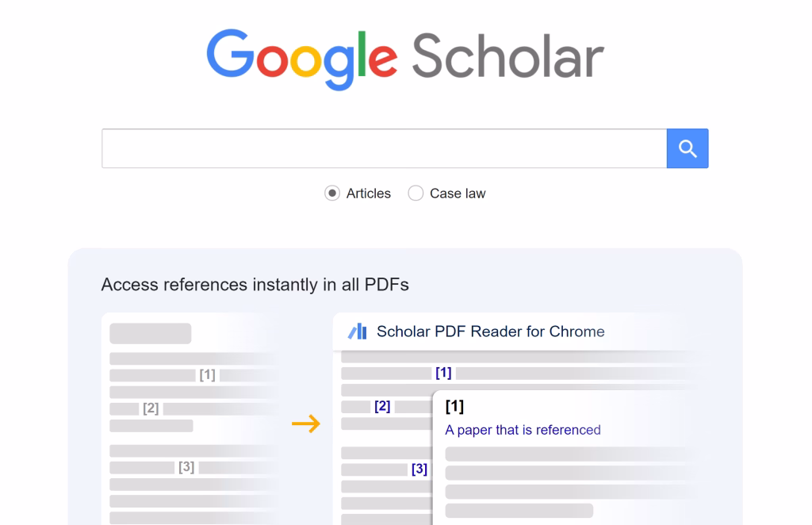The height and width of the screenshot is (525, 812).
Task: Click the blue [3] reference link
Action: (419, 469)
